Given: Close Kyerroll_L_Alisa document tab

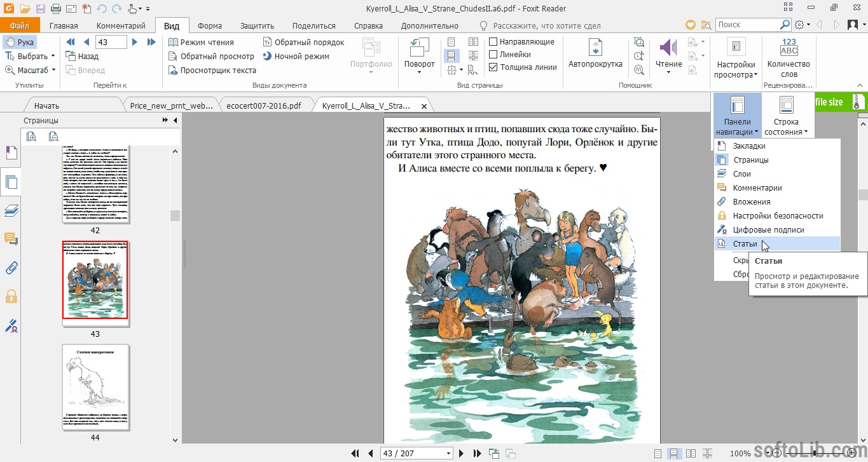Looking at the screenshot, I should 424,105.
